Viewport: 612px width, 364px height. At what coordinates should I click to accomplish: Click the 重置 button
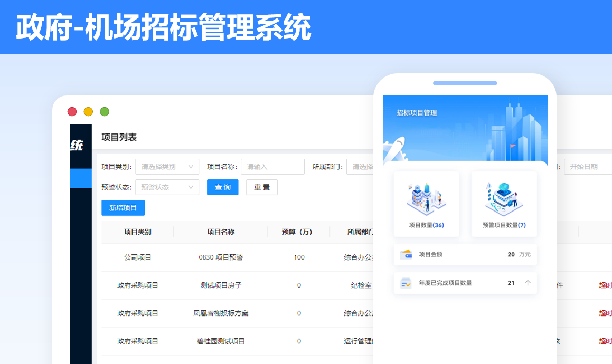[x=262, y=187]
